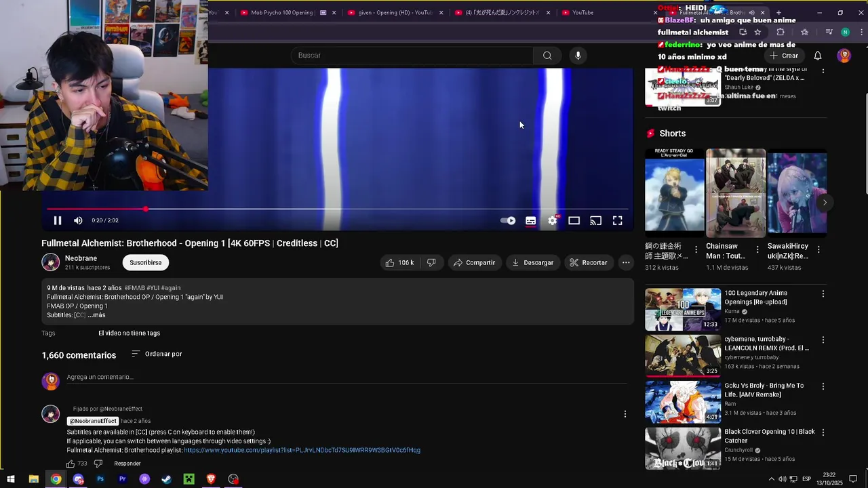Open options menu on pinned comment
The height and width of the screenshot is (488, 868).
pyautogui.click(x=625, y=414)
